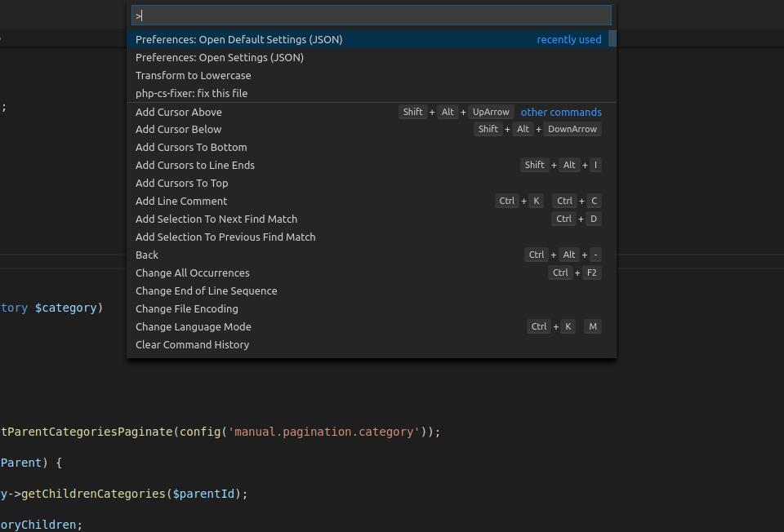Select Preferences: Open Settings (JSON) command
This screenshot has width=784, height=532.
[x=220, y=57]
